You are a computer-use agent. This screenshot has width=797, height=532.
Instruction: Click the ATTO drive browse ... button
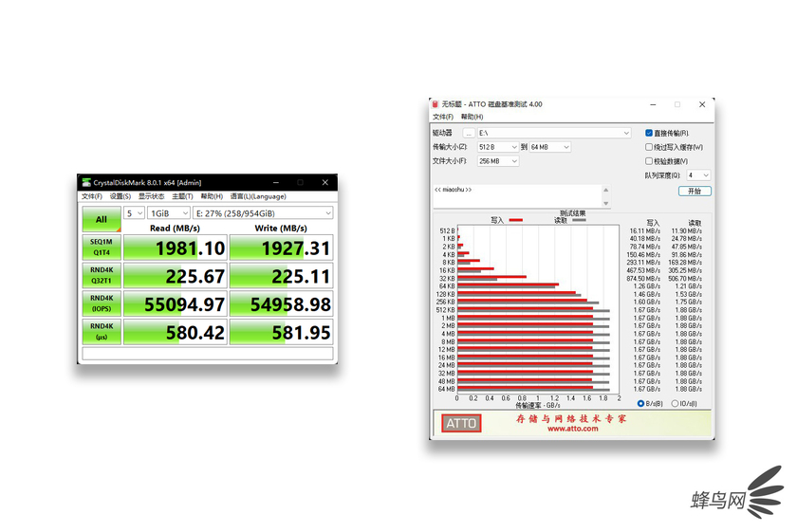pos(469,133)
